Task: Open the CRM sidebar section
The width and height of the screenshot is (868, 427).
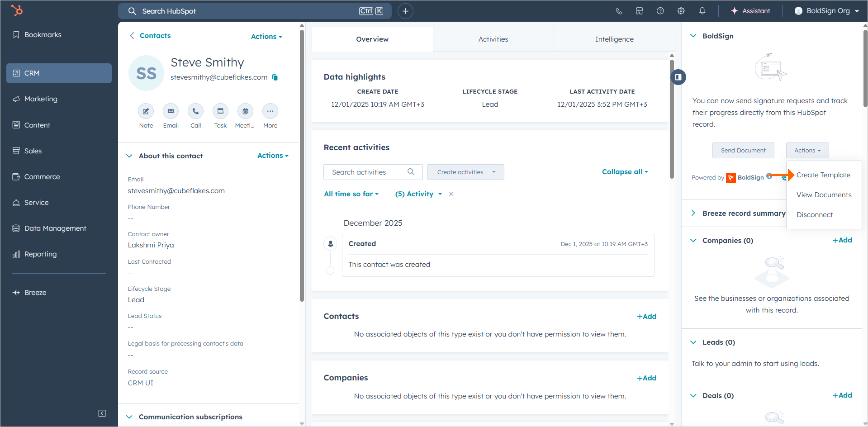Action: tap(59, 73)
